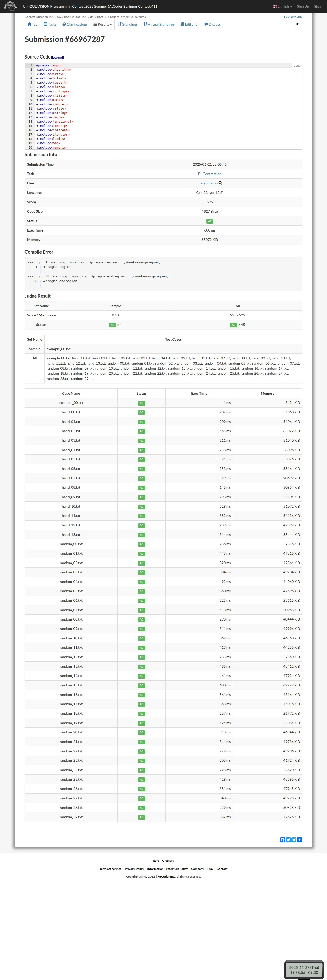Click the AC status badge in Submission Info
Image resolution: width=327 pixels, height=980 pixels.
coord(210,221)
